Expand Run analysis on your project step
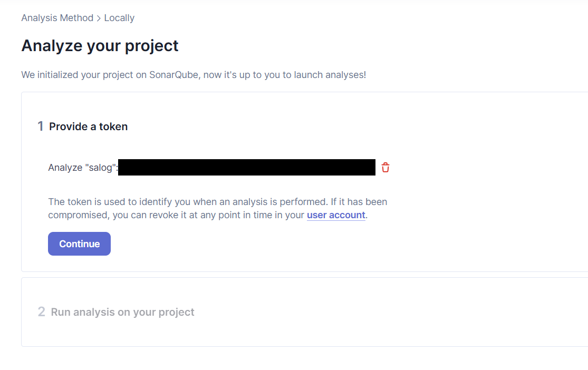The height and width of the screenshot is (370, 588). (x=123, y=312)
